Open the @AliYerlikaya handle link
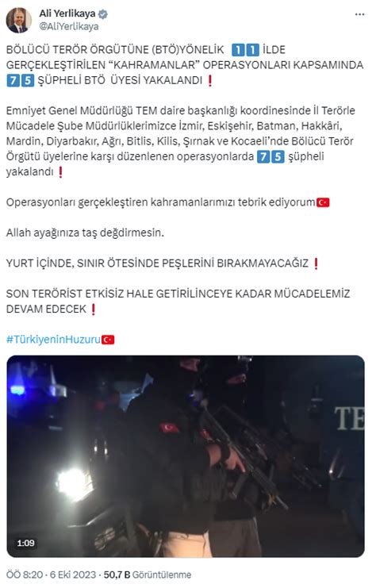 [69, 27]
